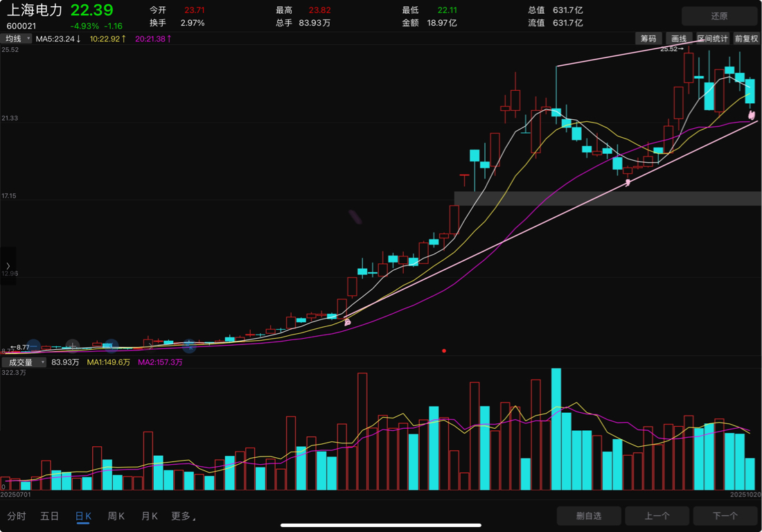Click the 8.77 low price marker on chart

click(20, 347)
